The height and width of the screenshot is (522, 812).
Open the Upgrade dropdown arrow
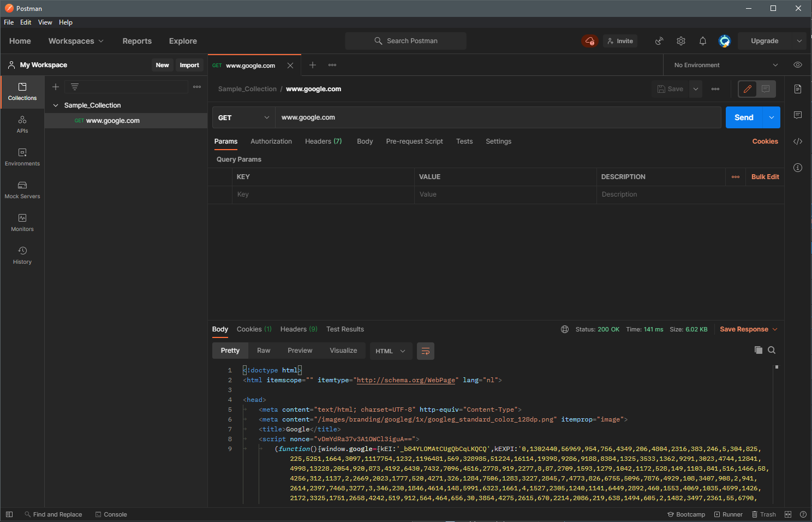[799, 41]
